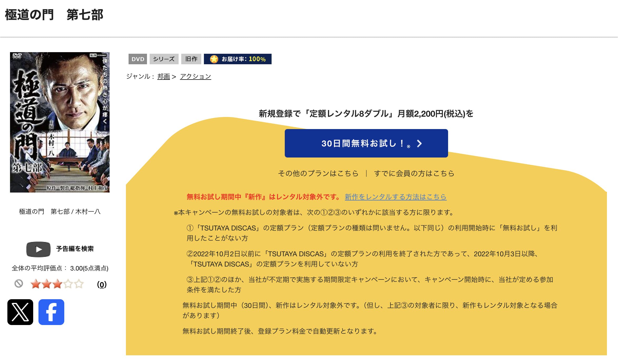Open the 邦画 genre link
Viewport: 618px width, 364px height.
point(164,76)
